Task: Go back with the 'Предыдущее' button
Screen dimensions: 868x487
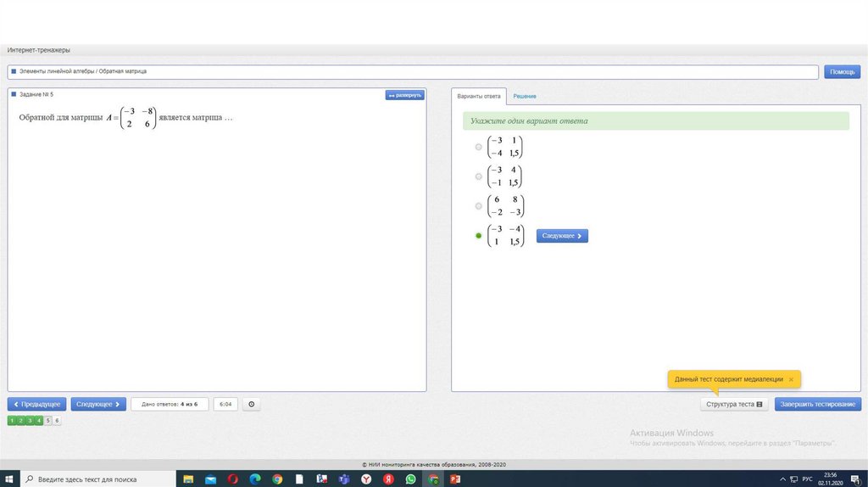Action: pyautogui.click(x=36, y=405)
